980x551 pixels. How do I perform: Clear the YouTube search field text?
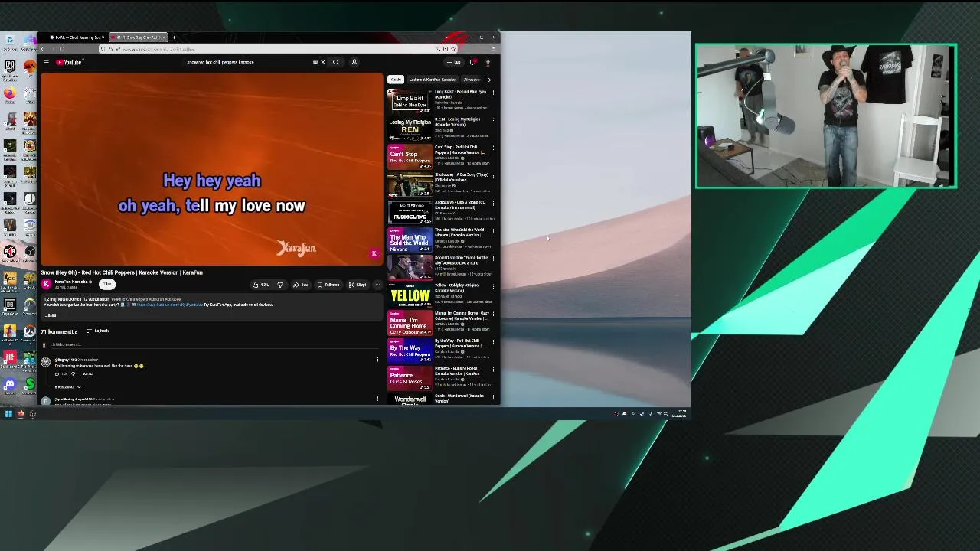[322, 62]
